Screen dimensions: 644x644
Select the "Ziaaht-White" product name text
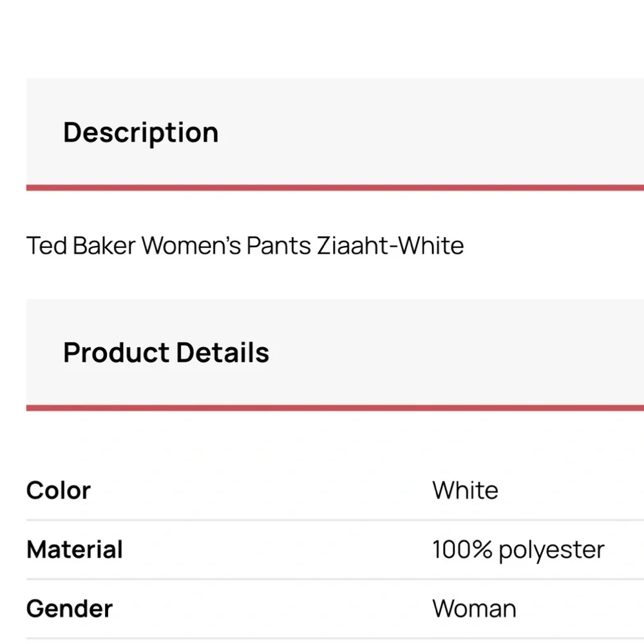click(x=390, y=245)
